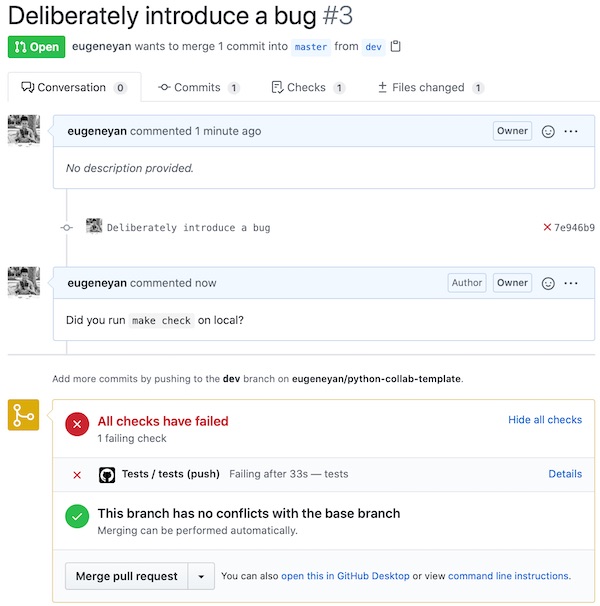This screenshot has width=600, height=606.
Task: View Details of the failing test
Action: pyautogui.click(x=565, y=474)
